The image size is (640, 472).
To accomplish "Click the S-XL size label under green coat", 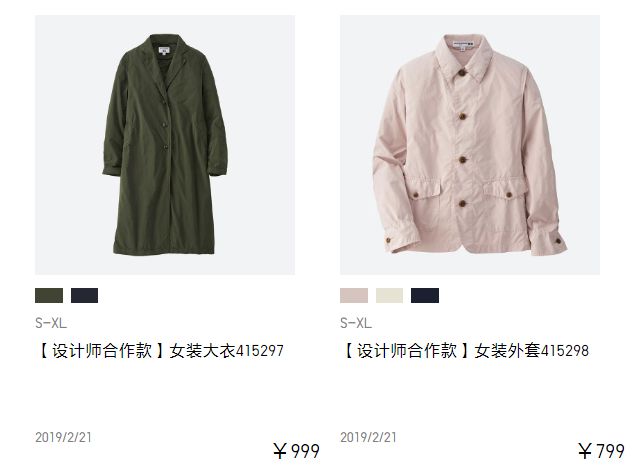I will (x=51, y=323).
